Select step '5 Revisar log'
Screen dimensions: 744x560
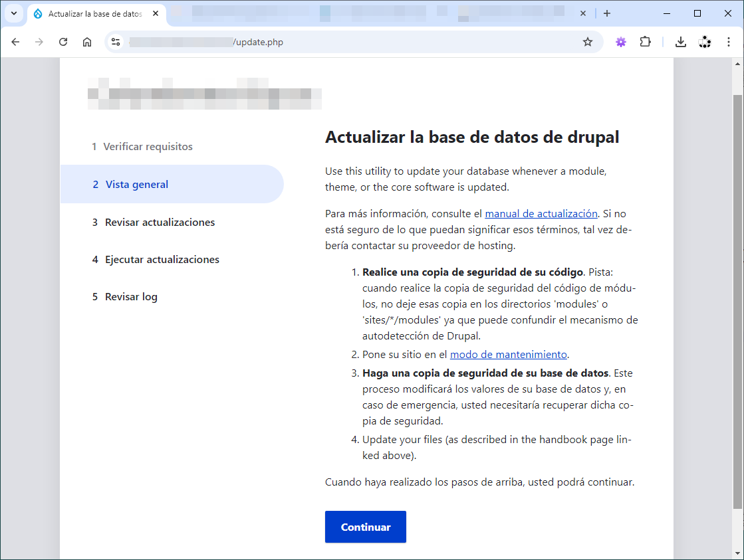[125, 297]
